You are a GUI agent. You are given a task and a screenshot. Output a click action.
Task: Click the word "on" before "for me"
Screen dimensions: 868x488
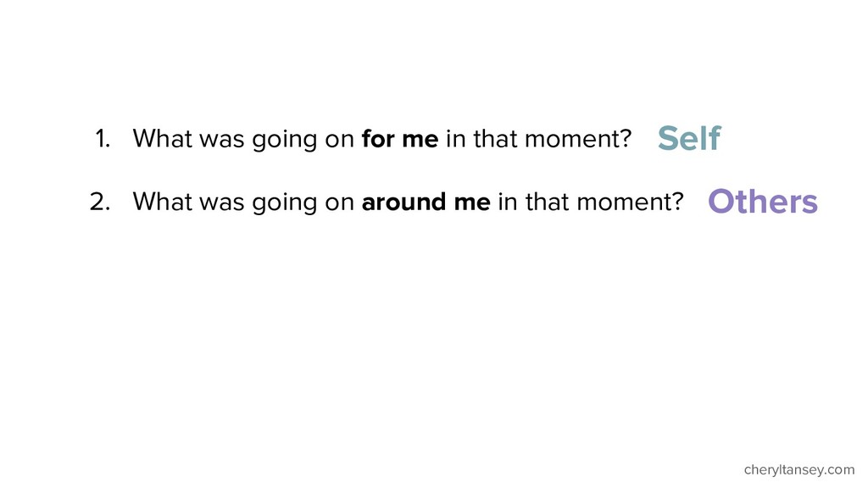[x=339, y=141]
